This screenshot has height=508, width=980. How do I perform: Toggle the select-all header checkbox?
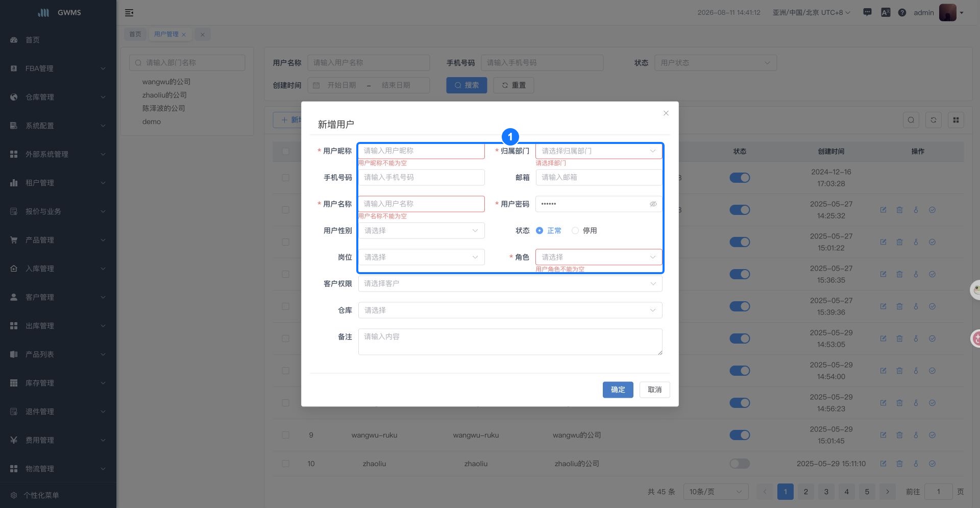click(285, 151)
